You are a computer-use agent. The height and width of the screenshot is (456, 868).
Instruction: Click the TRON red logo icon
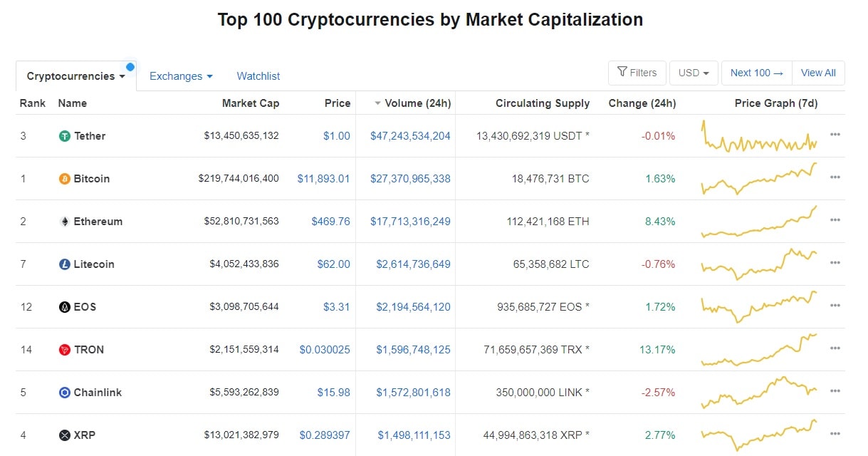tap(64, 350)
